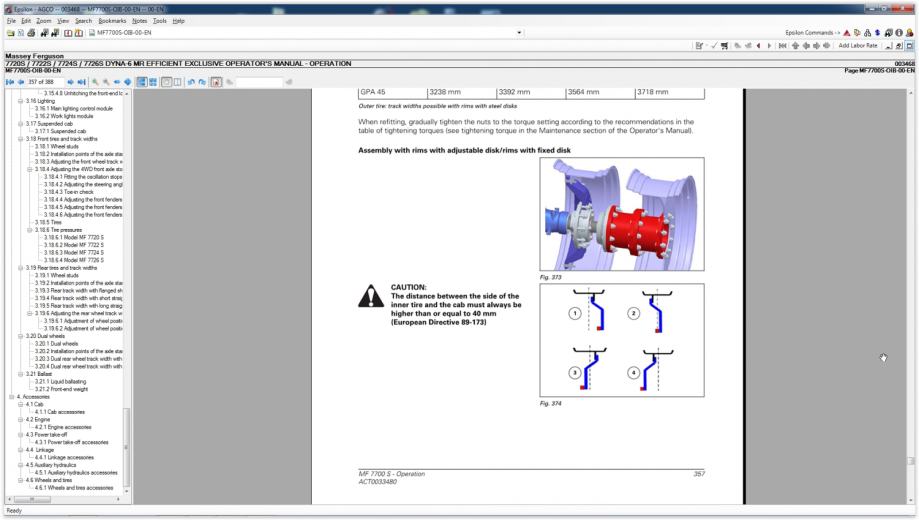The image size is (919, 520).
Task: Open the File menu
Action: 11,21
